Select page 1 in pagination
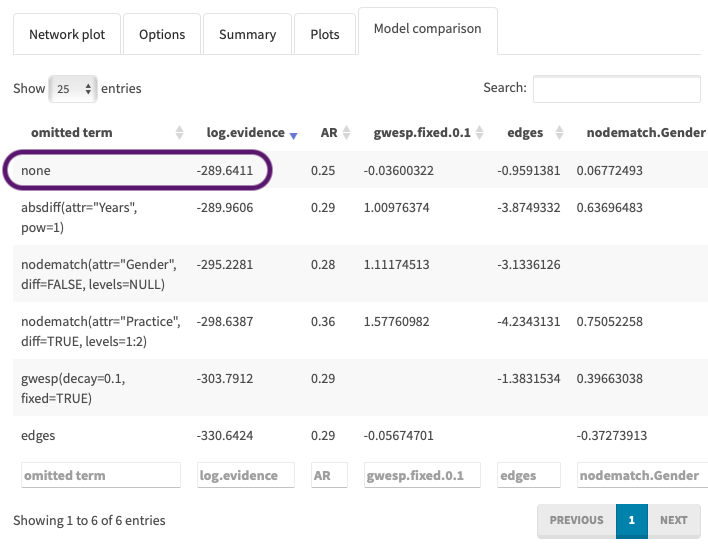The width and height of the screenshot is (708, 550). click(631, 520)
